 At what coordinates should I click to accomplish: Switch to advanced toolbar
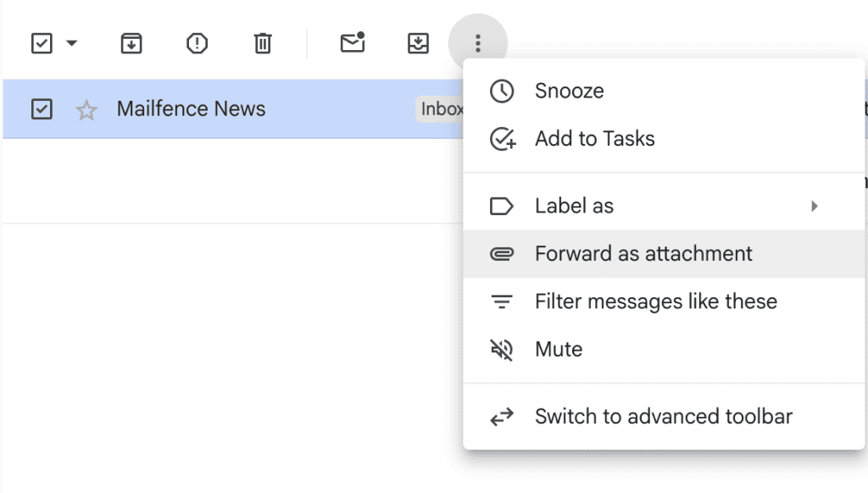[662, 416]
